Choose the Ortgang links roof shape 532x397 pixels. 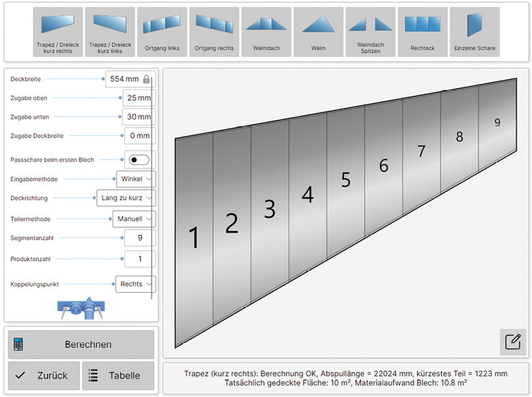[x=162, y=32]
